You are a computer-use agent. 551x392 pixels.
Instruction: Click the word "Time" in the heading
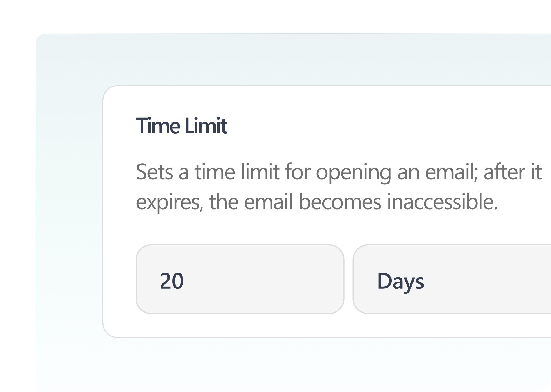(x=158, y=126)
